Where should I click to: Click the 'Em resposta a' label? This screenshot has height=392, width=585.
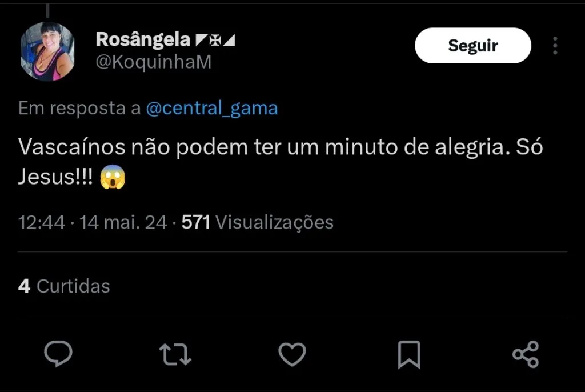[x=79, y=108]
